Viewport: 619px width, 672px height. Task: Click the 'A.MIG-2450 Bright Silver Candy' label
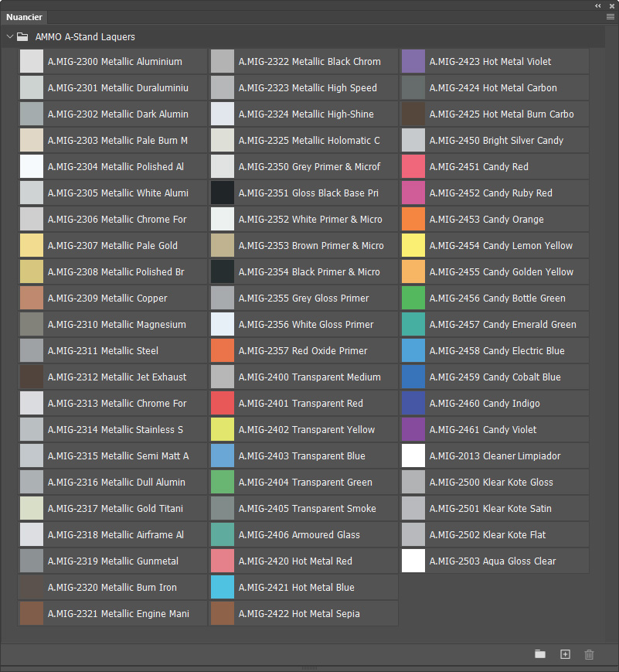[x=496, y=141]
